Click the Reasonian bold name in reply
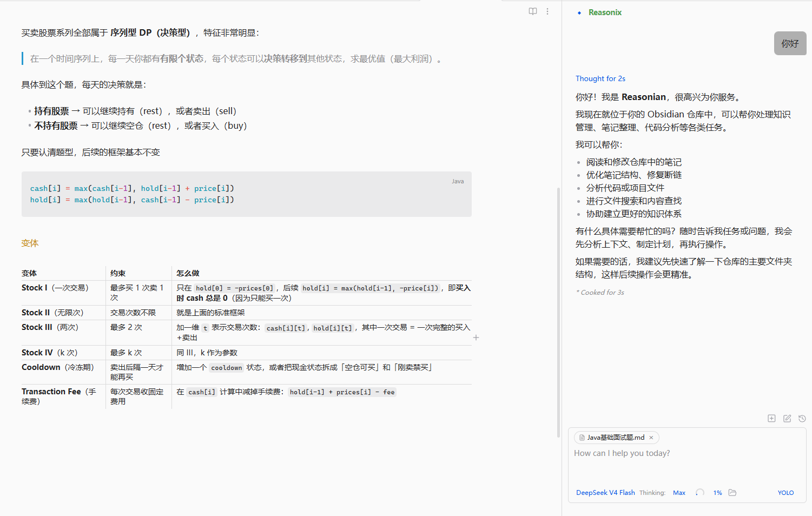 point(644,97)
